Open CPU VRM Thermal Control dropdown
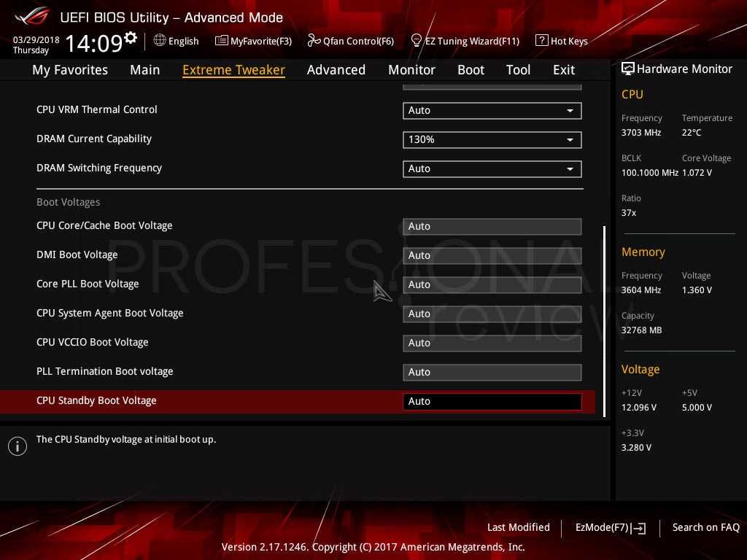747x560 pixels. [x=492, y=111]
